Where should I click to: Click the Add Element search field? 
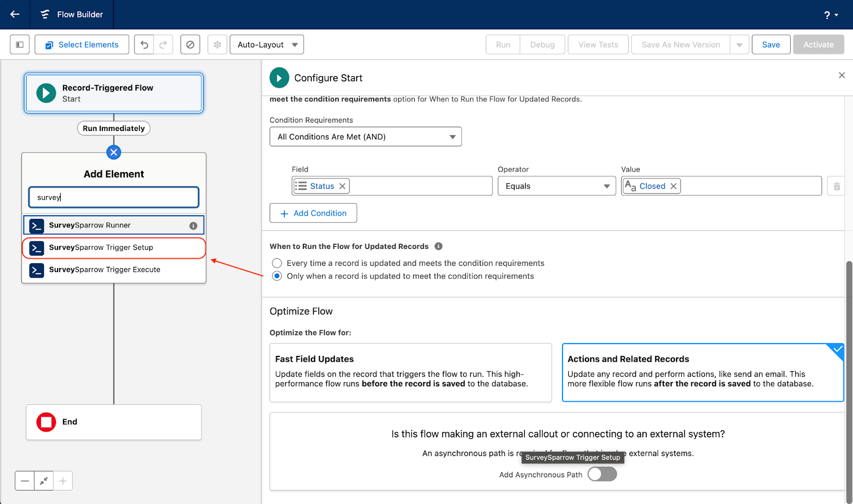(114, 197)
